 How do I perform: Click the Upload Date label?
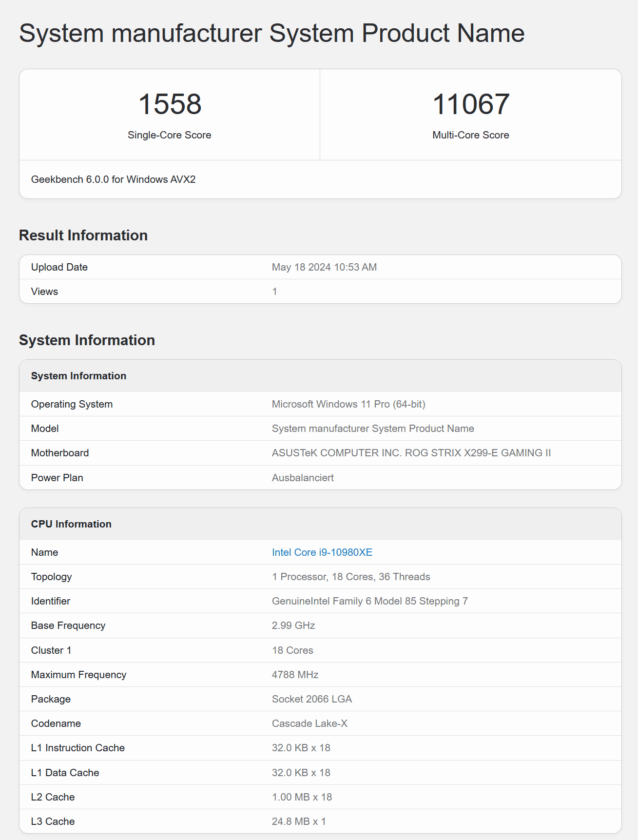pos(59,267)
